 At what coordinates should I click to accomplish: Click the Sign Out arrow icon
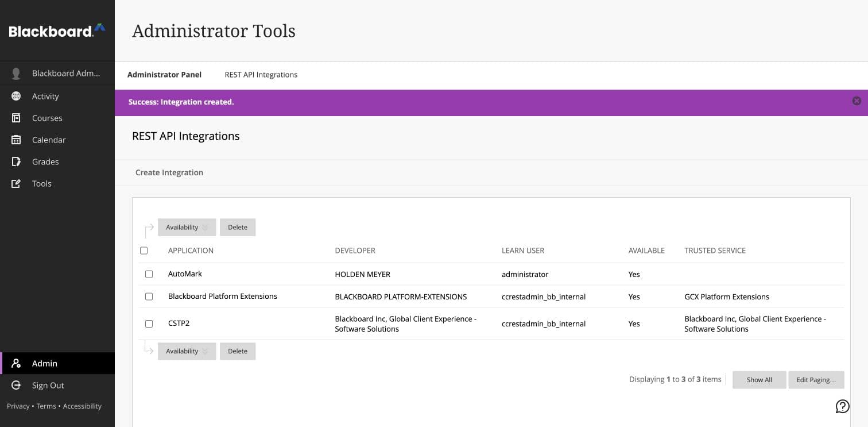[16, 385]
